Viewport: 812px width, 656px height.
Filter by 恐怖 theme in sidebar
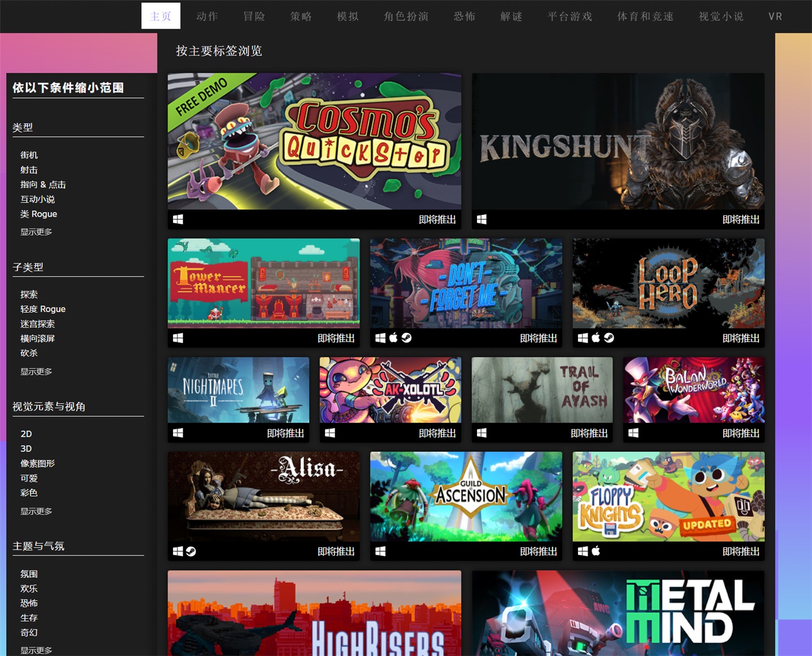(29, 603)
